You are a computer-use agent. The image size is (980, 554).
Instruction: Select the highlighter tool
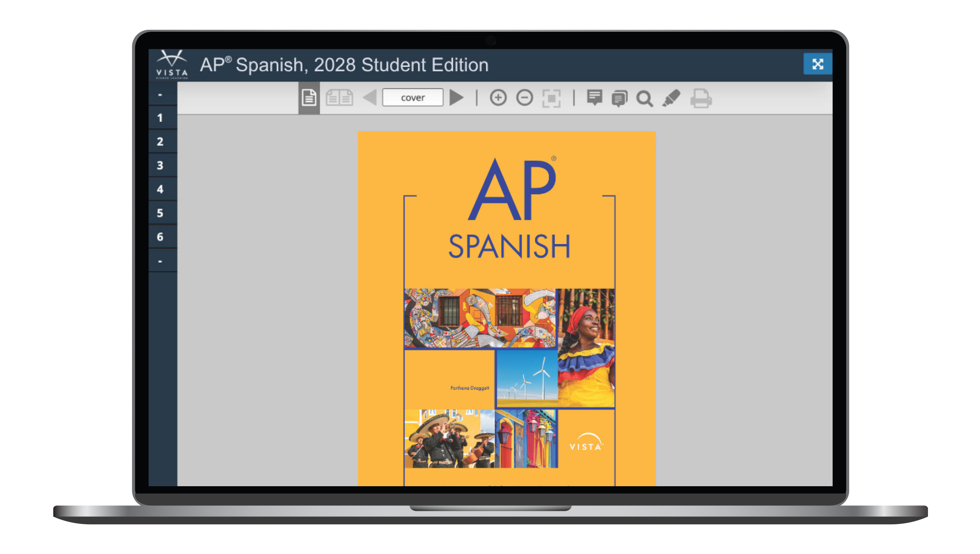(671, 98)
